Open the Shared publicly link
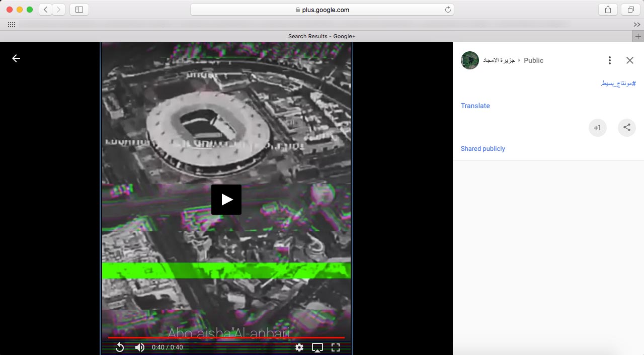 pyautogui.click(x=482, y=148)
